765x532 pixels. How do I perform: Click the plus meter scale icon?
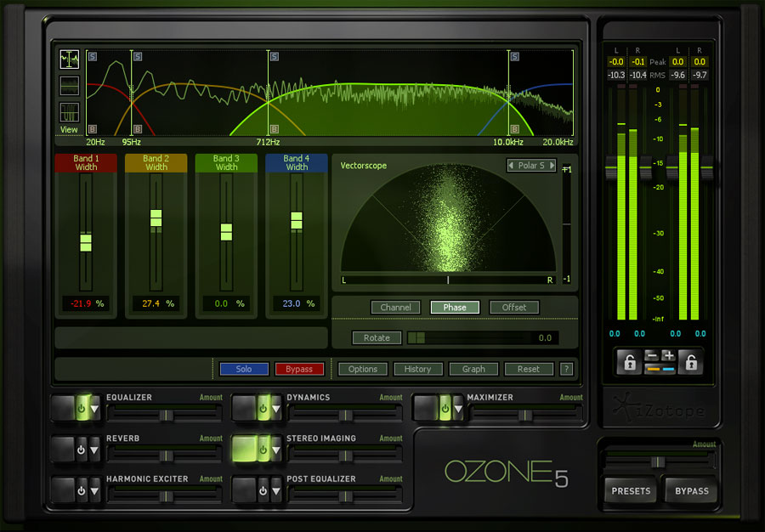point(669,356)
